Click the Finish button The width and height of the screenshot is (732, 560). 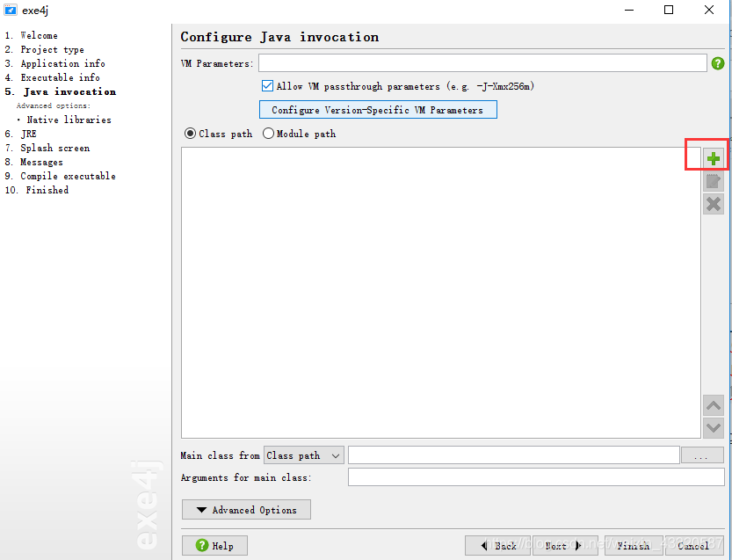coord(634,546)
